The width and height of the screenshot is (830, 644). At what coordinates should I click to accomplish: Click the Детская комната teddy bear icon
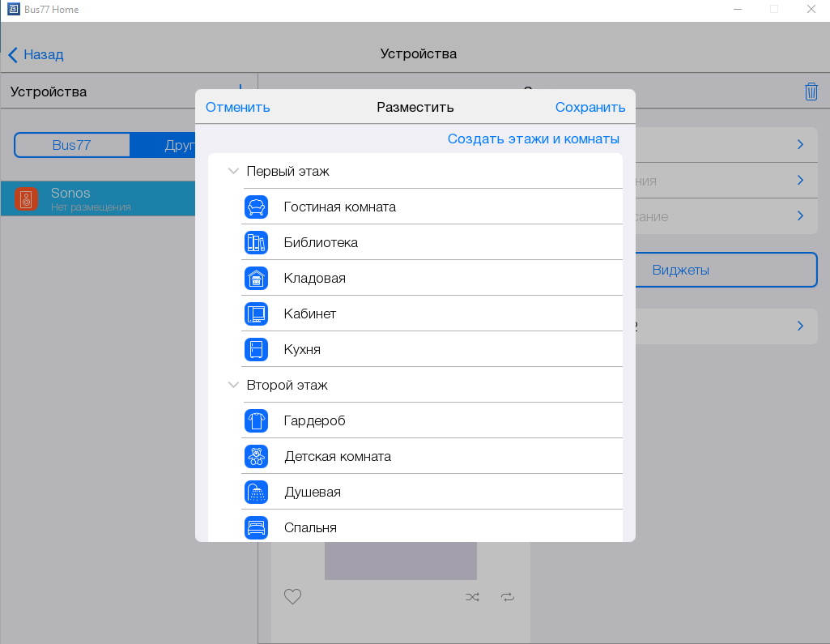(256, 456)
